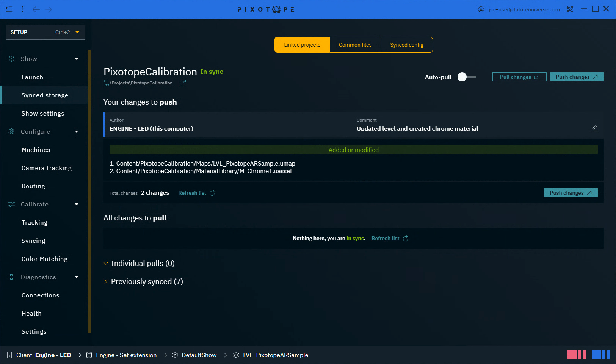Click the DefaultShow breadcrumb
This screenshot has width=616, height=364.
(199, 355)
